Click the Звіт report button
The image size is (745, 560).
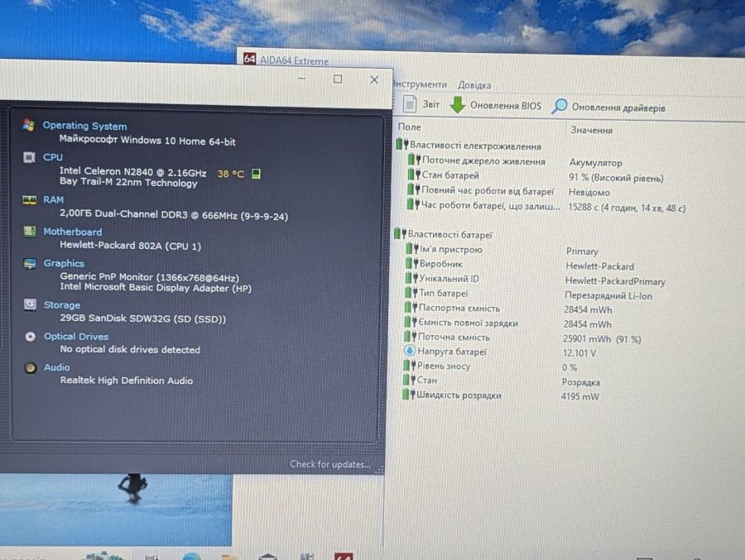pos(421,104)
